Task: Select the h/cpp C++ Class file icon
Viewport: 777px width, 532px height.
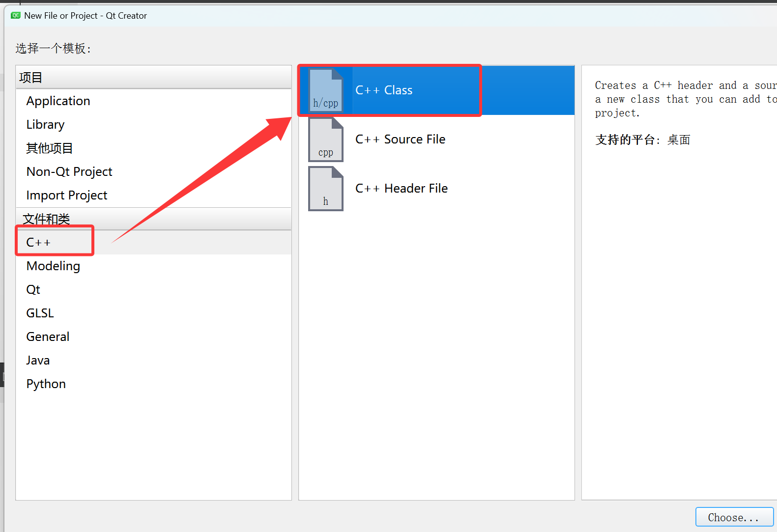Action: pos(325,90)
